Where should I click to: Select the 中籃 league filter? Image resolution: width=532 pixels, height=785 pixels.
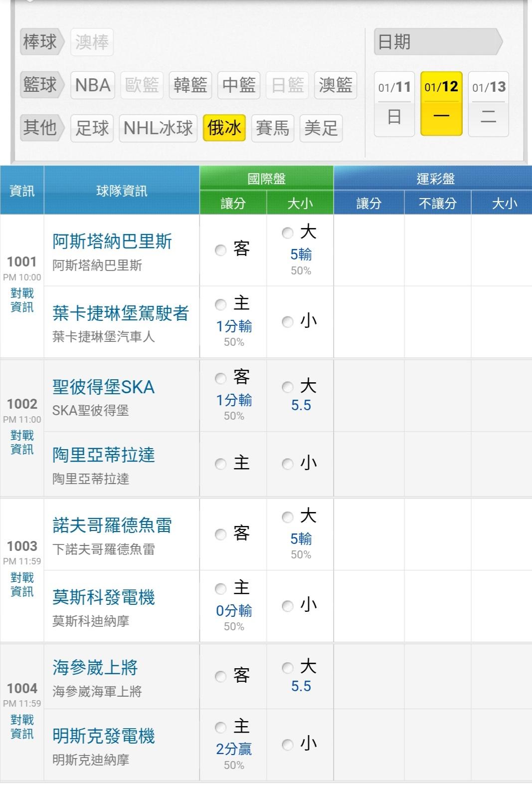[x=239, y=85]
